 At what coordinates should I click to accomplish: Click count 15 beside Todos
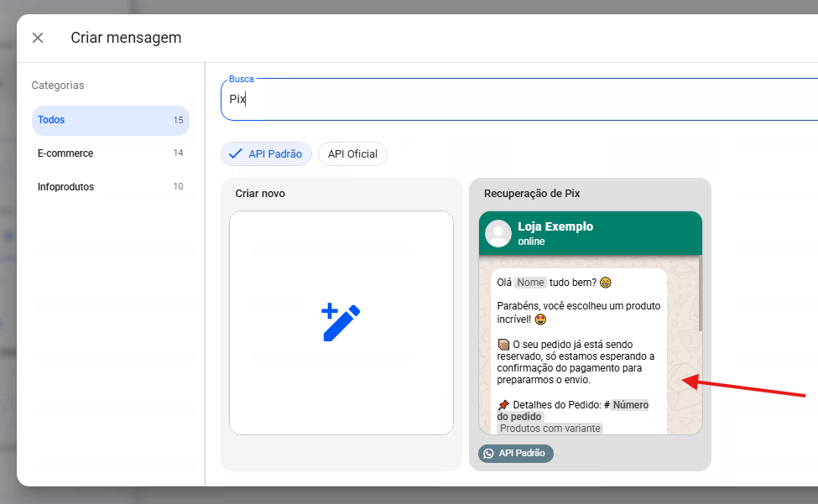178,120
